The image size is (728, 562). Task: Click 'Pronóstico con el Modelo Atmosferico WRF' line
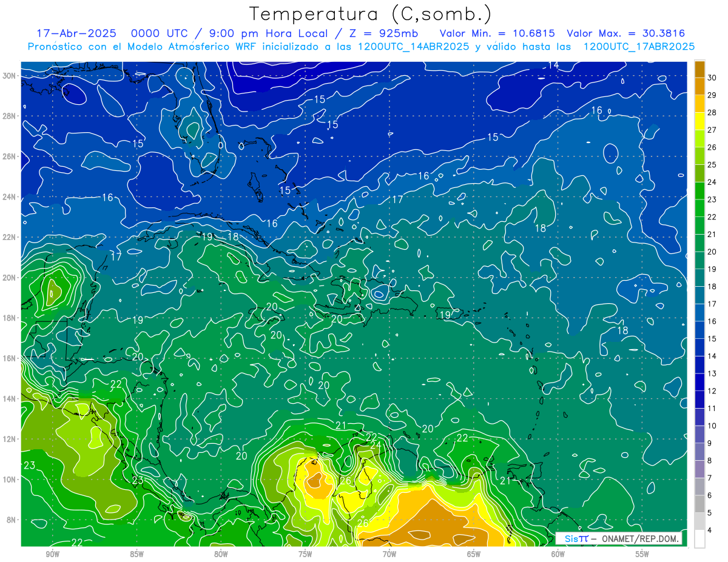[361, 47]
